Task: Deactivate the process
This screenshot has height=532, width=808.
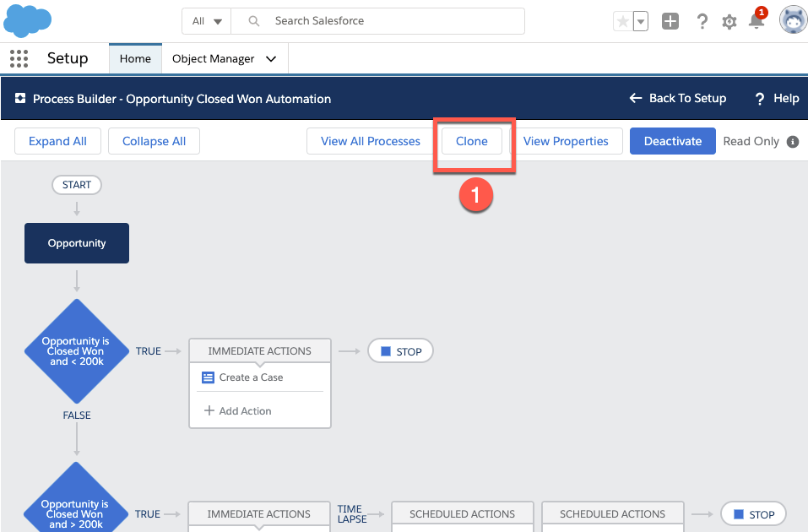Action: pos(672,141)
